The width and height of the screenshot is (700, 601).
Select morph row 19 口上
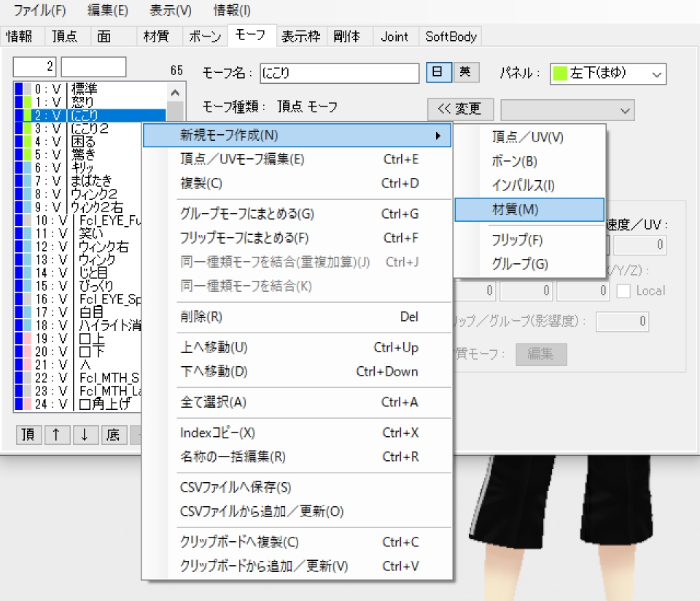pos(78,338)
